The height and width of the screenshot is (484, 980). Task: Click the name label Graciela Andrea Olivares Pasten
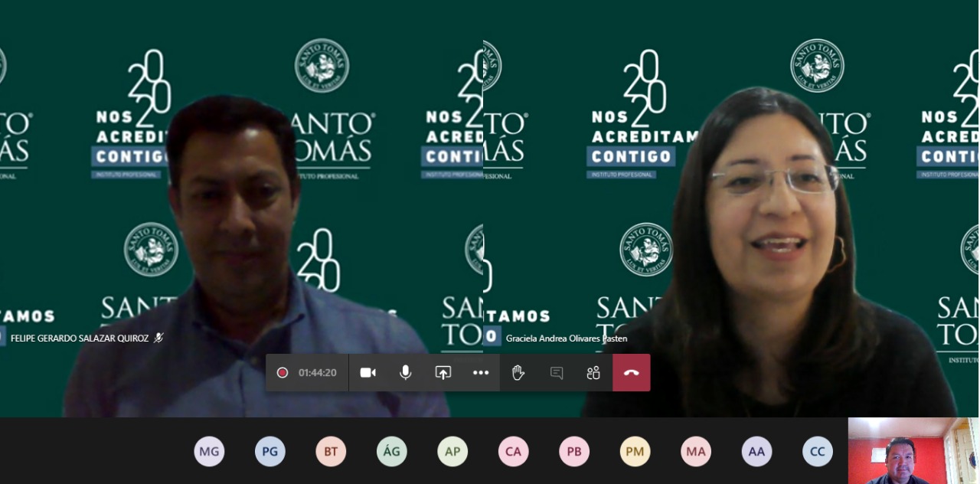[x=567, y=338]
